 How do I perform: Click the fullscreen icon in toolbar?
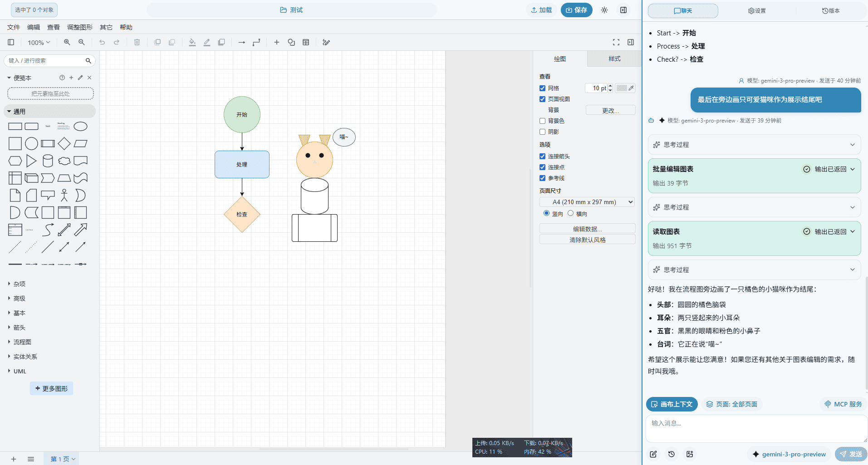tap(616, 42)
